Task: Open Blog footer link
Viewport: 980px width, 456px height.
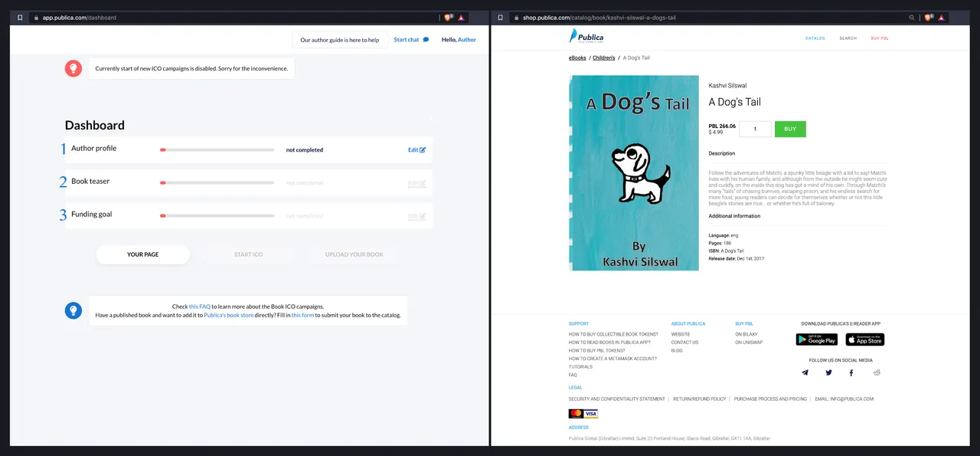Action: pos(677,350)
